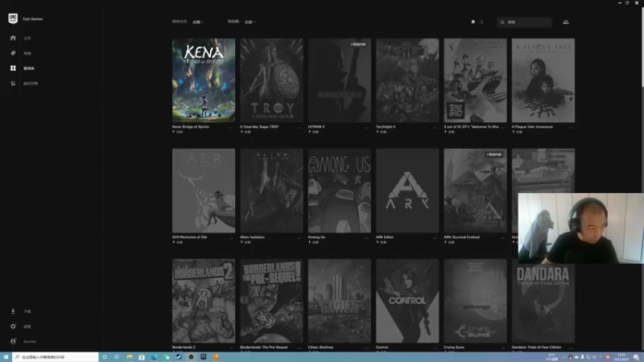This screenshot has height=362, width=644.
Task: Select the Library grid icon in sidebar
Action: tap(13, 68)
